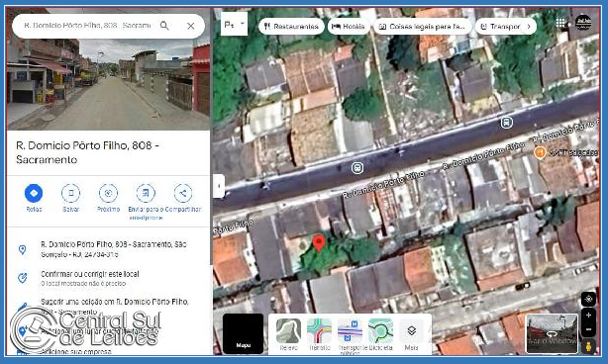Select the Coisas legais para fazer chip
The height and width of the screenshot is (364, 608).
click(x=422, y=27)
